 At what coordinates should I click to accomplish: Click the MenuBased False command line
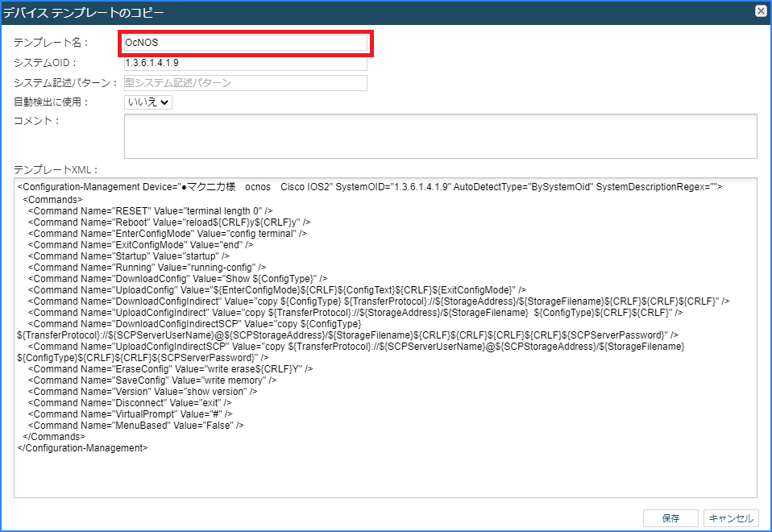[136, 426]
